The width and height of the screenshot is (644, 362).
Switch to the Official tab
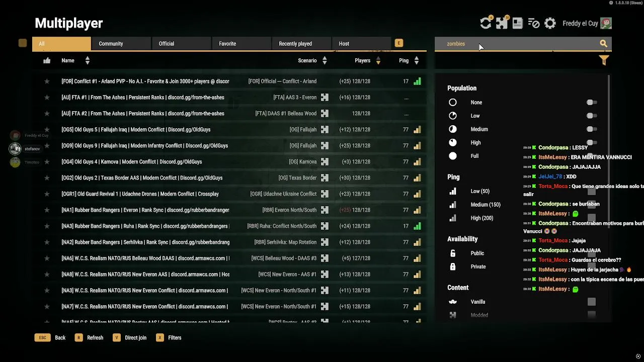(x=182, y=44)
